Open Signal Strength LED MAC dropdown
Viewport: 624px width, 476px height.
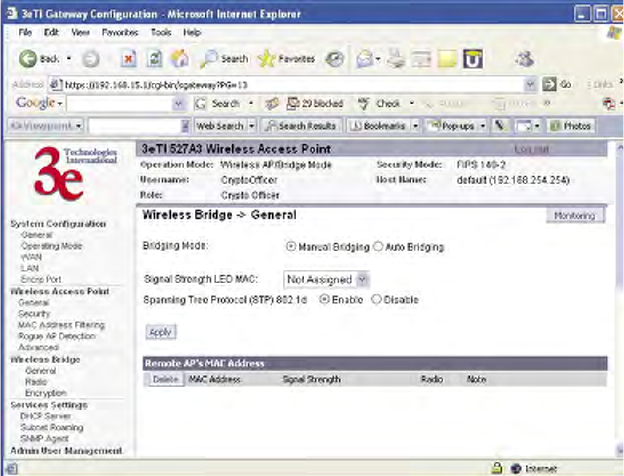(x=326, y=280)
